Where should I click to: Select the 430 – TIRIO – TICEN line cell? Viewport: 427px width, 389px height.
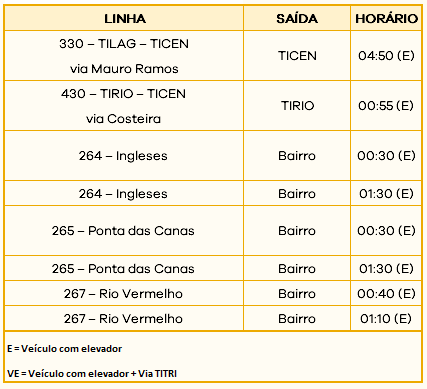click(x=124, y=106)
